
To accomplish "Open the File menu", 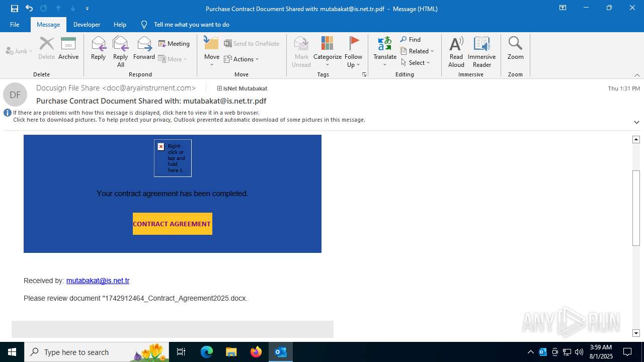I will (15, 25).
